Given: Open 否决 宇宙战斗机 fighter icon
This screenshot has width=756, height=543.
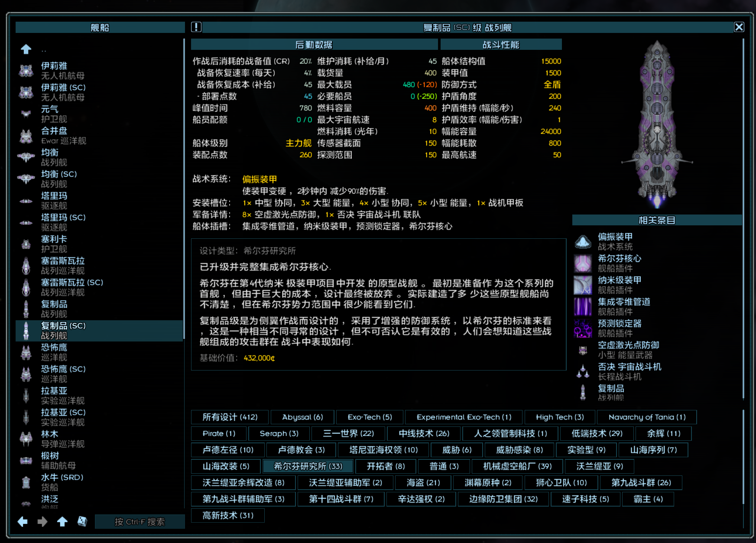Looking at the screenshot, I should 583,372.
